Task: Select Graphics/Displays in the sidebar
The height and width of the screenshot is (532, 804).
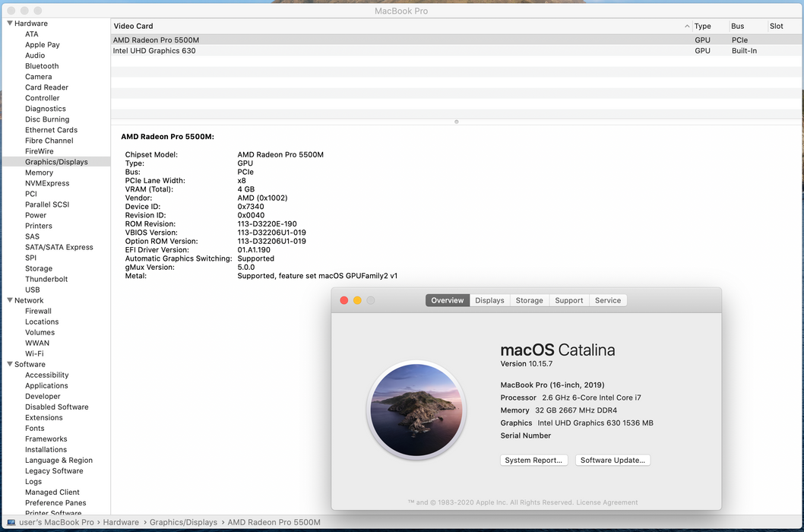Action: (56, 162)
